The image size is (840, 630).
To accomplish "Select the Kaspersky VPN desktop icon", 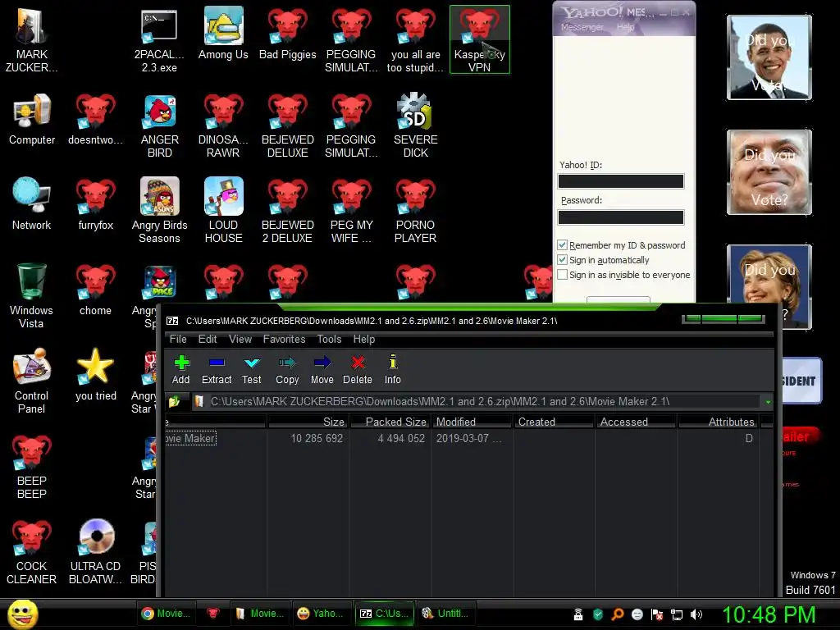I will point(479,39).
